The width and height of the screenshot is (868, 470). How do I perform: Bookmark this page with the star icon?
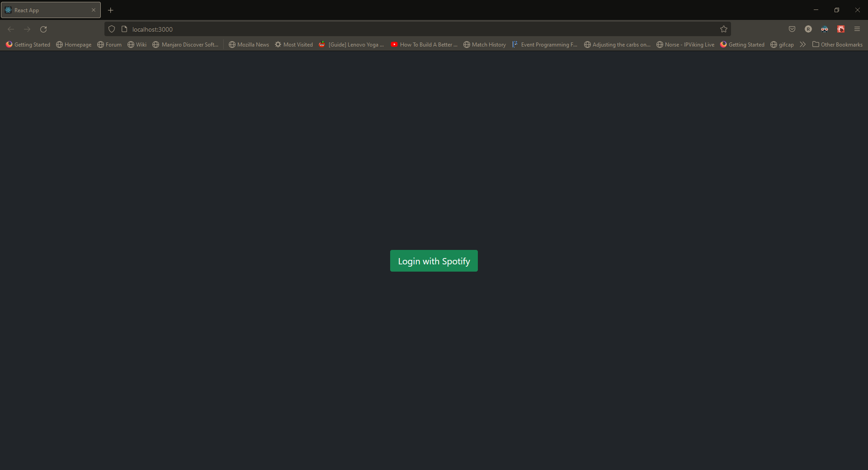(724, 29)
